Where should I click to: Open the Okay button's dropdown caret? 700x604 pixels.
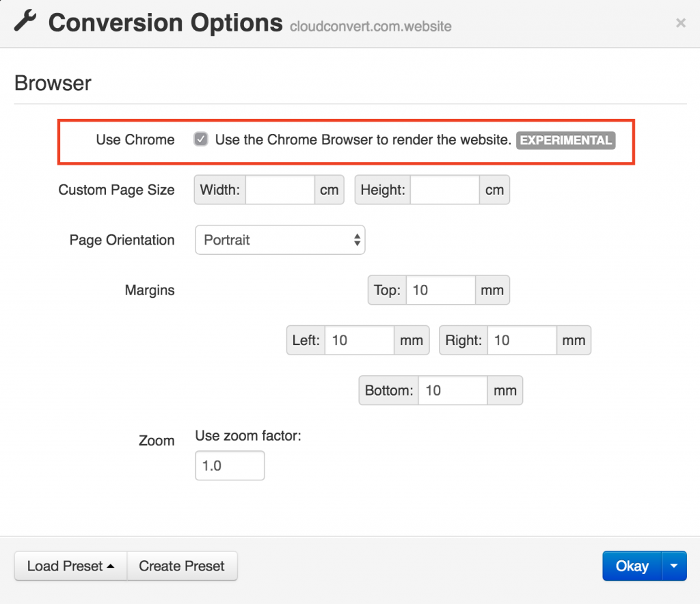point(674,566)
